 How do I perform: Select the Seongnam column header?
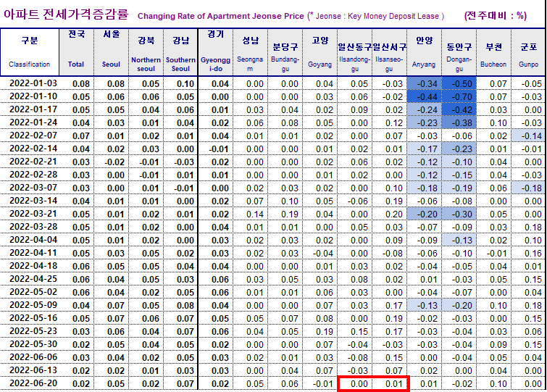251,52
